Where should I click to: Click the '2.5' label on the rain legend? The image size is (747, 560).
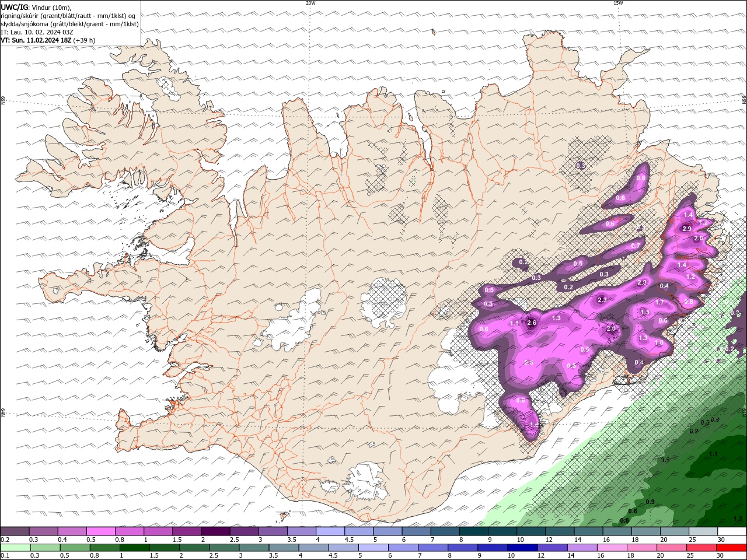click(214, 556)
